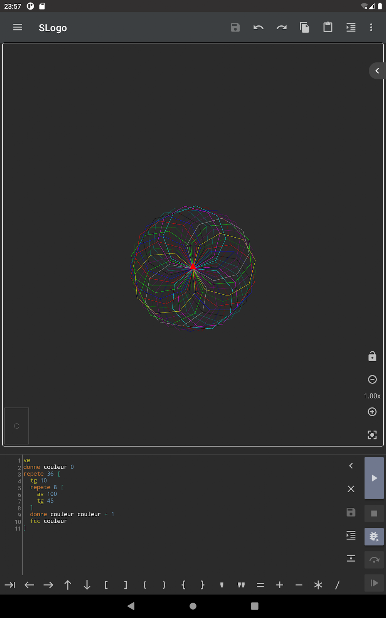Image resolution: width=386 pixels, height=618 pixels.
Task: Click the SLogo app title
Action: pos(53,28)
